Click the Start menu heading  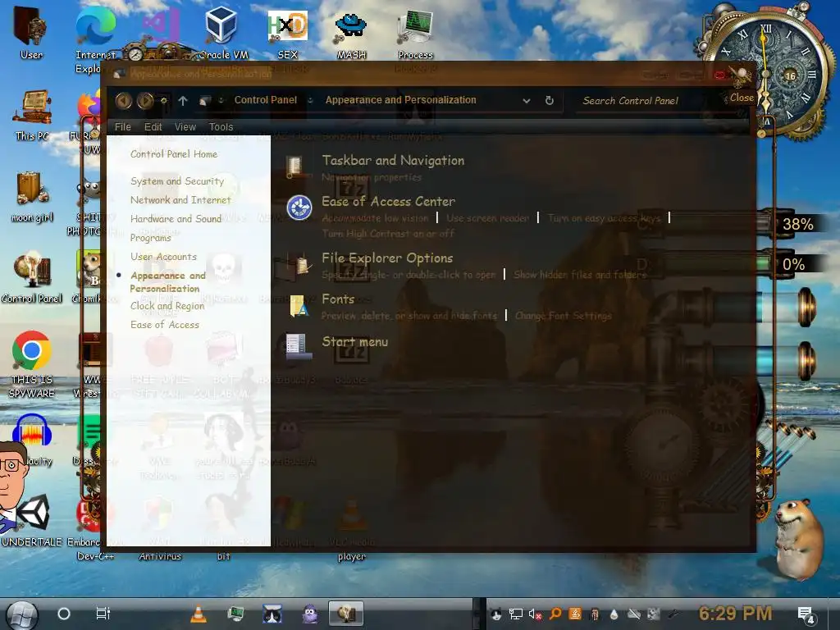[354, 342]
